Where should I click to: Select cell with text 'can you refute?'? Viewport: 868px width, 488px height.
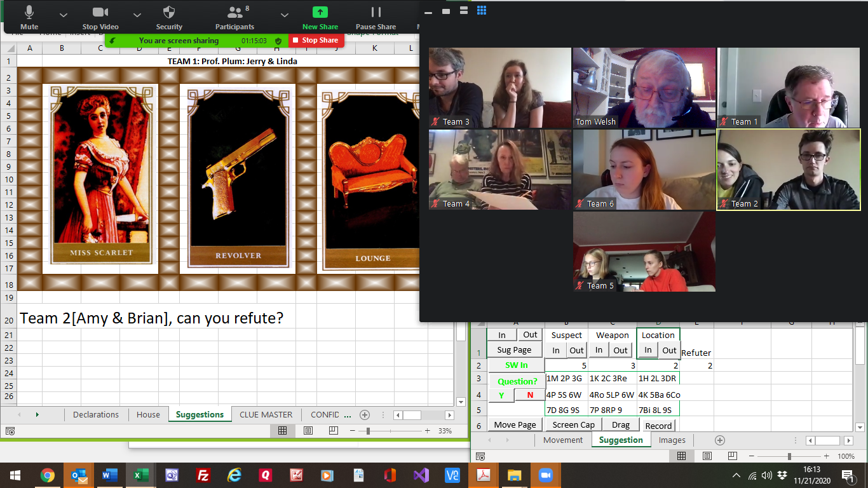[151, 318]
